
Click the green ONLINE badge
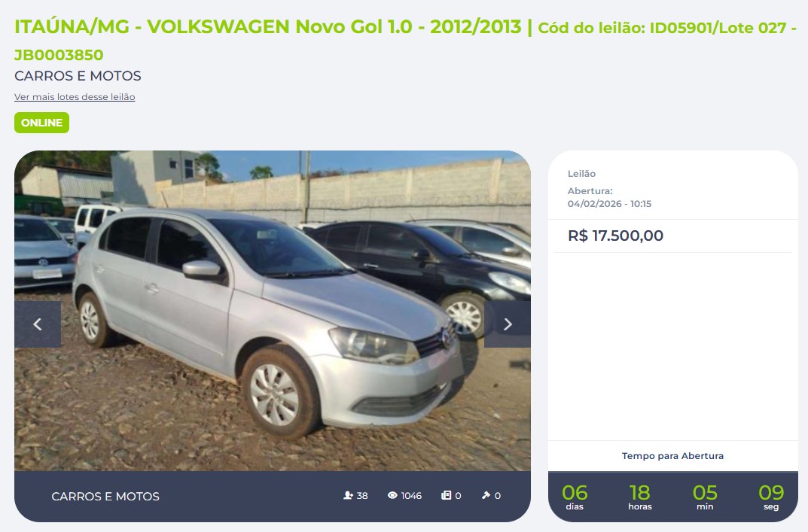(41, 123)
